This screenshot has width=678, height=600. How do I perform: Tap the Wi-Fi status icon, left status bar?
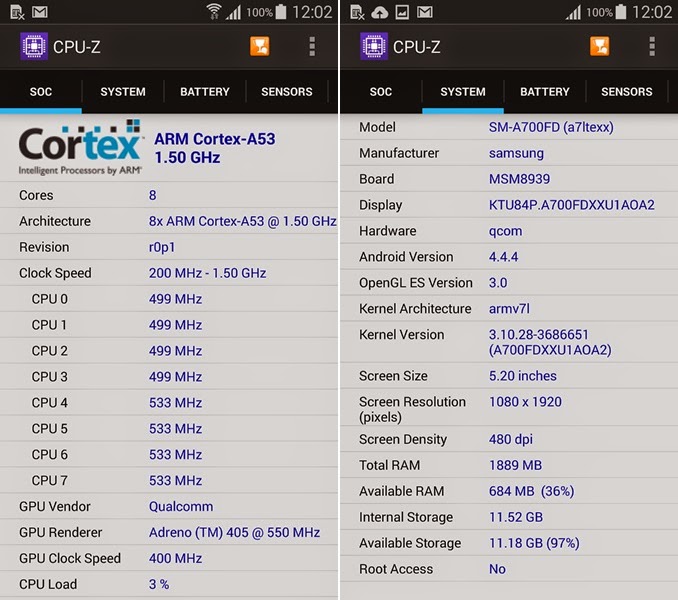(x=214, y=12)
